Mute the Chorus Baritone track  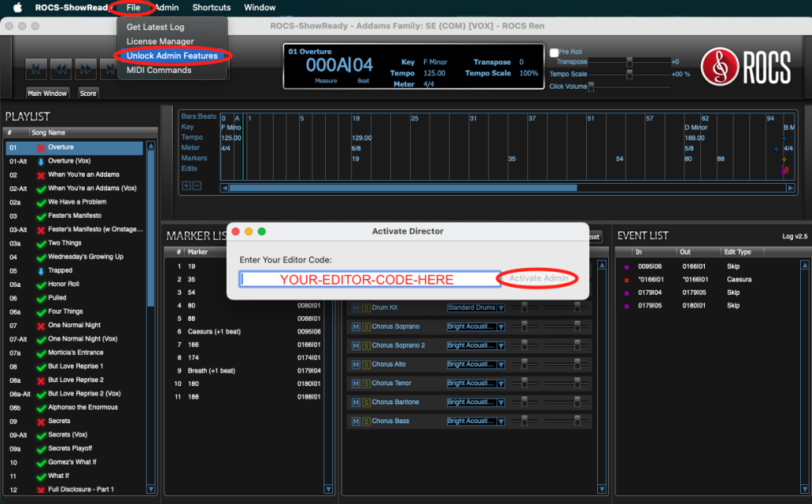[356, 403]
